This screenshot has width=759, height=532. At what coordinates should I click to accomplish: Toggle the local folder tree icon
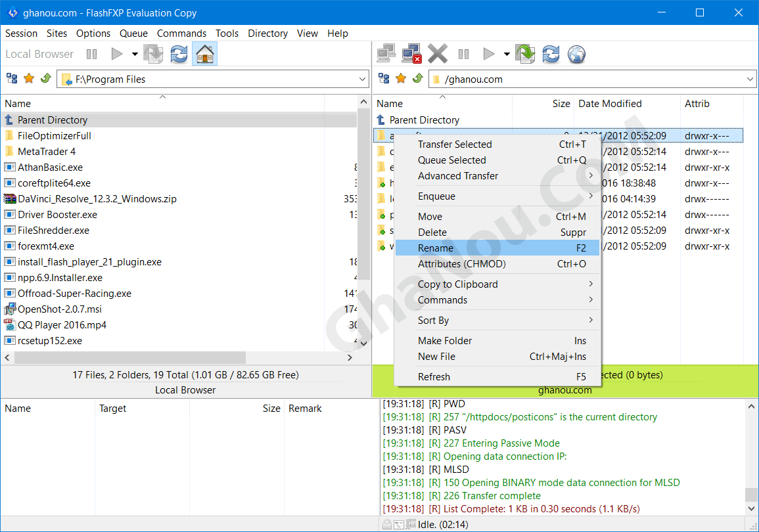12,78
